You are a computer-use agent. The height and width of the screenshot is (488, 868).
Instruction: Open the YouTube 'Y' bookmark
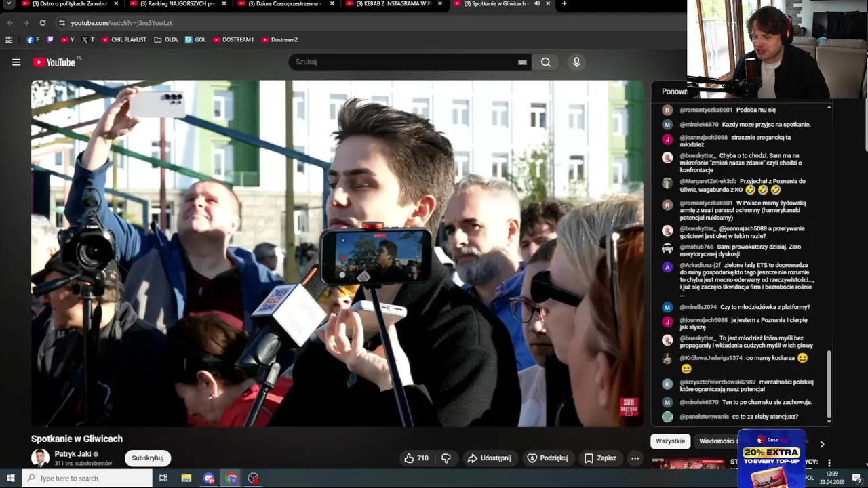coord(67,40)
